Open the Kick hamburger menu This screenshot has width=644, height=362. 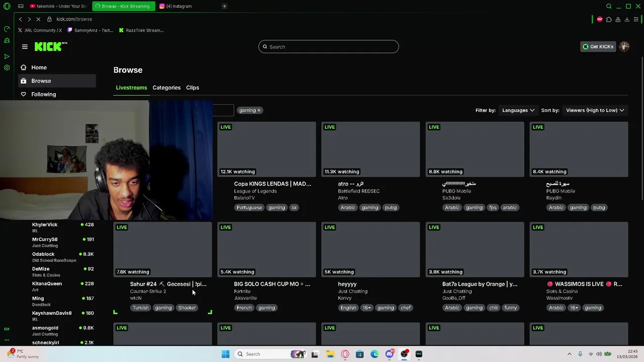coord(25,47)
